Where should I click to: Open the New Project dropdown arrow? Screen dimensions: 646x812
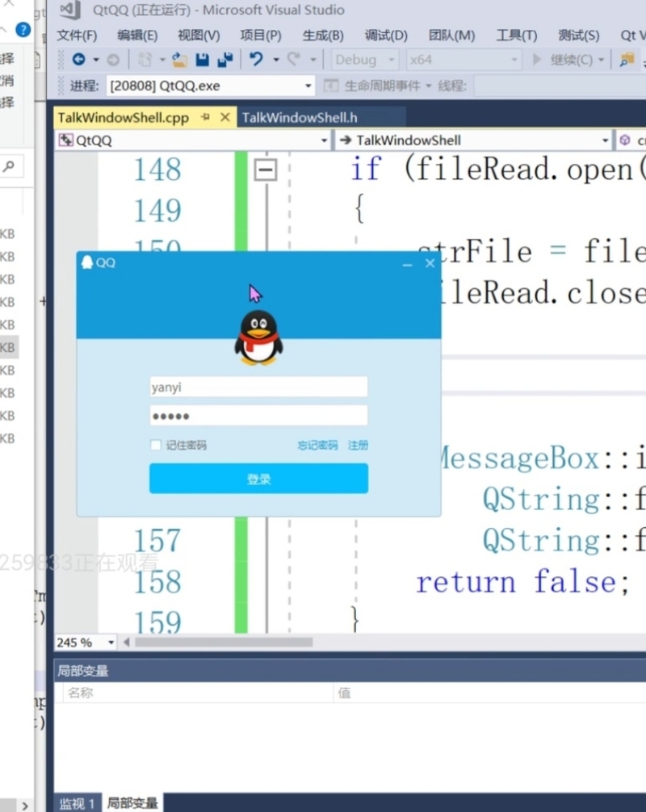click(162, 60)
